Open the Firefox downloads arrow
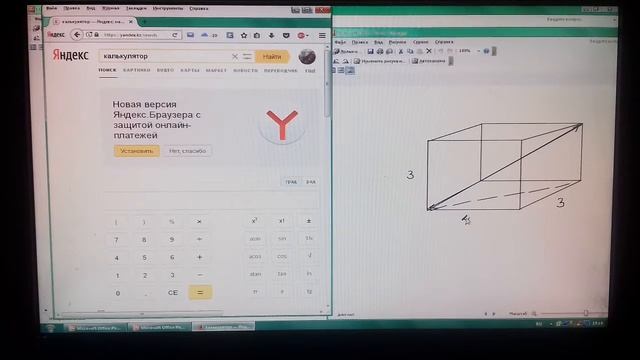Image resolution: width=640 pixels, height=360 pixels. 271,36
